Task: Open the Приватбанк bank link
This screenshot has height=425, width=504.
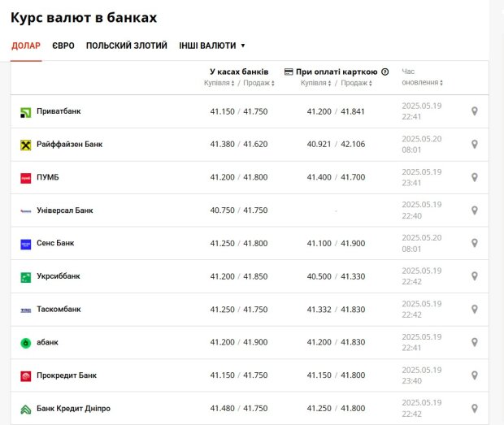Action: tap(59, 111)
